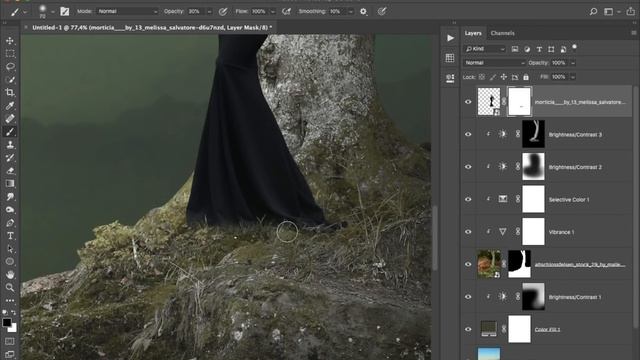
Task: Filter for pixel layers
Action: click(x=515, y=49)
